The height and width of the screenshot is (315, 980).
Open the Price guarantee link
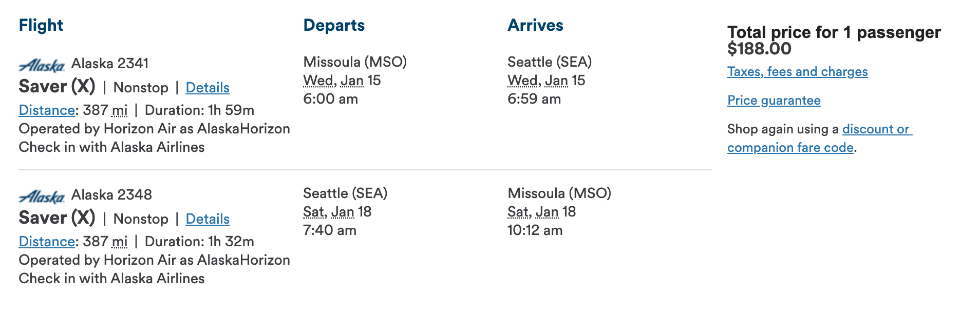pyautogui.click(x=774, y=101)
